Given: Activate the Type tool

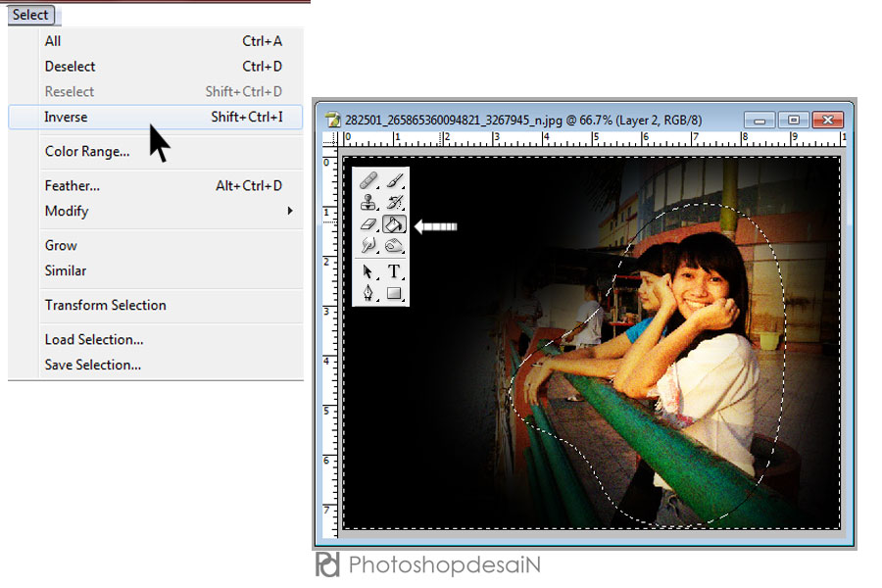Looking at the screenshot, I should pos(394,271).
